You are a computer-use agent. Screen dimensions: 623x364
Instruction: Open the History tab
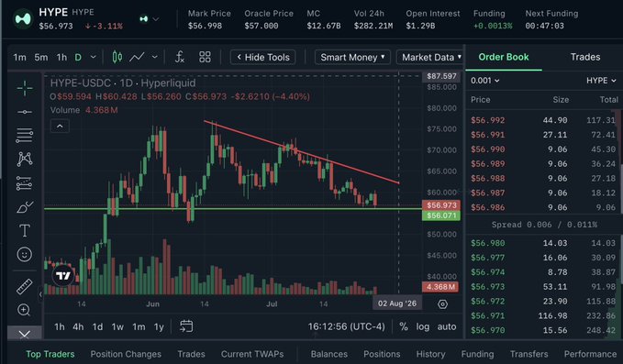coord(430,354)
